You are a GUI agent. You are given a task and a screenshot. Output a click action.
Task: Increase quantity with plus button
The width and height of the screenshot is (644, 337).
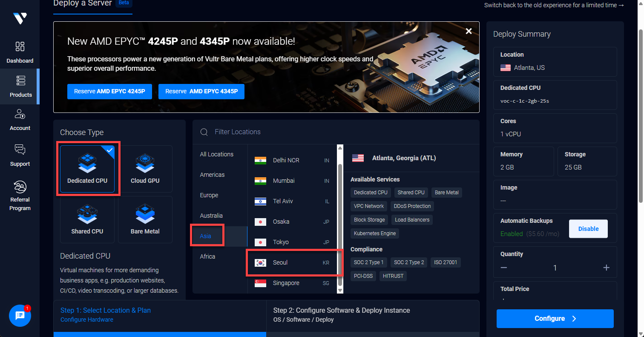coord(607,268)
